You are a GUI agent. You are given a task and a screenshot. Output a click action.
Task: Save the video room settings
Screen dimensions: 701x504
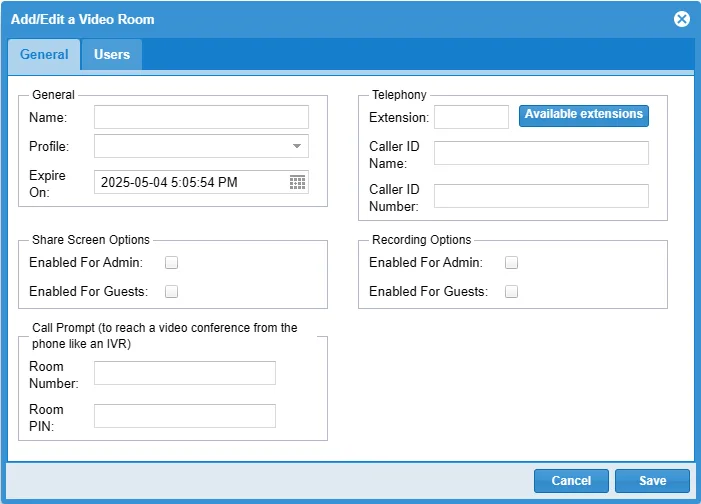652,481
